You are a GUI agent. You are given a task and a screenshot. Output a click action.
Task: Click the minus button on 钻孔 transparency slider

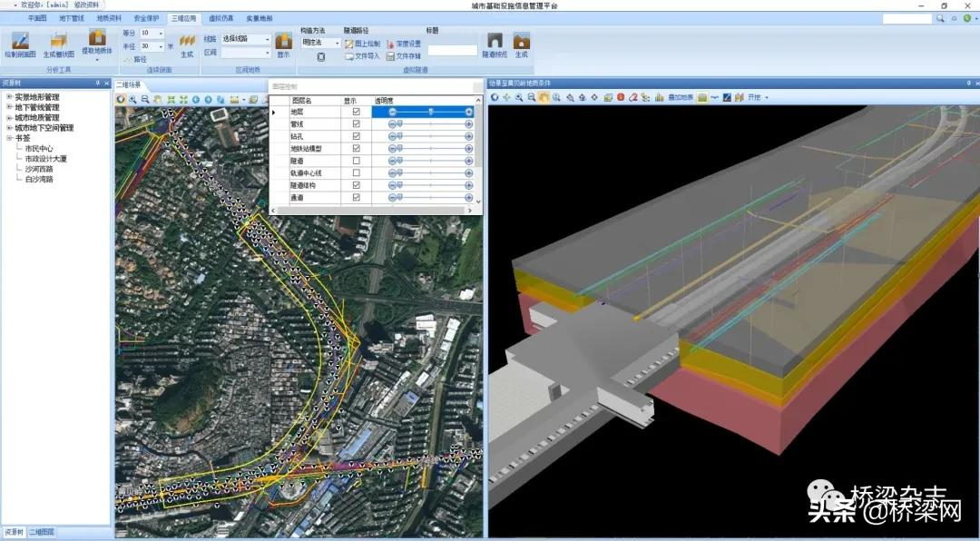pyautogui.click(x=393, y=136)
